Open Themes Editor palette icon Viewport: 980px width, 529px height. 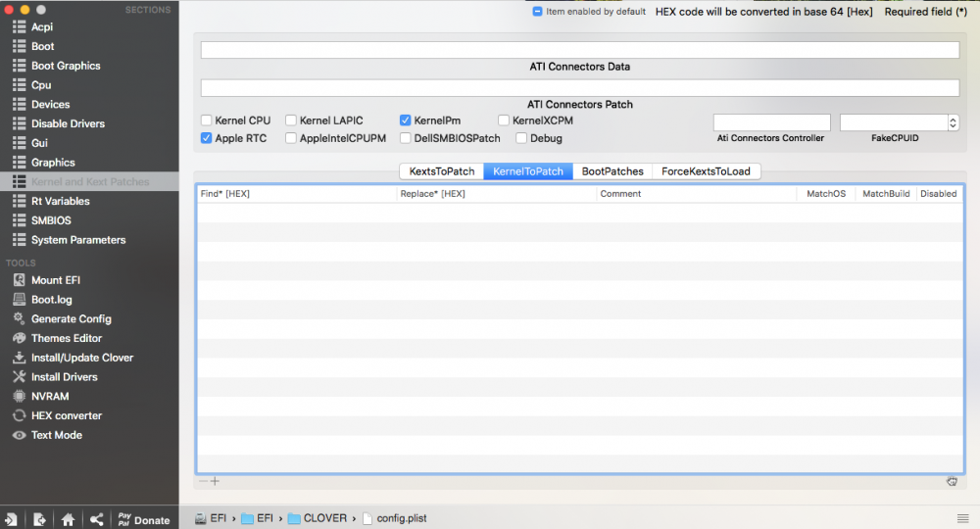tap(20, 338)
